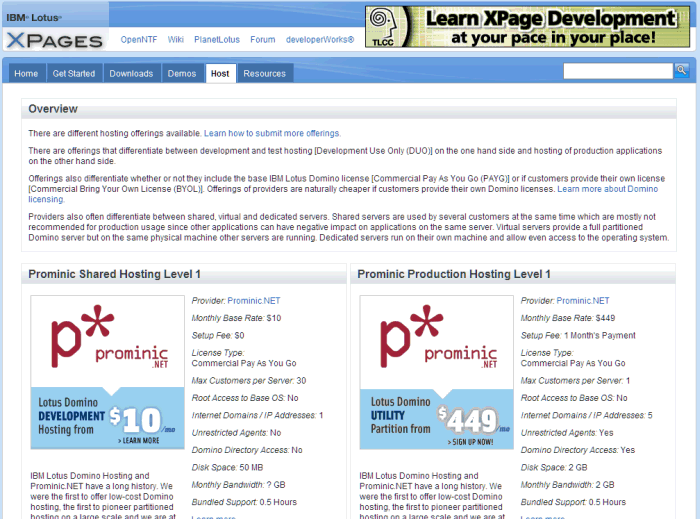Go to the Demos tab
700x519 pixels.
point(182,73)
